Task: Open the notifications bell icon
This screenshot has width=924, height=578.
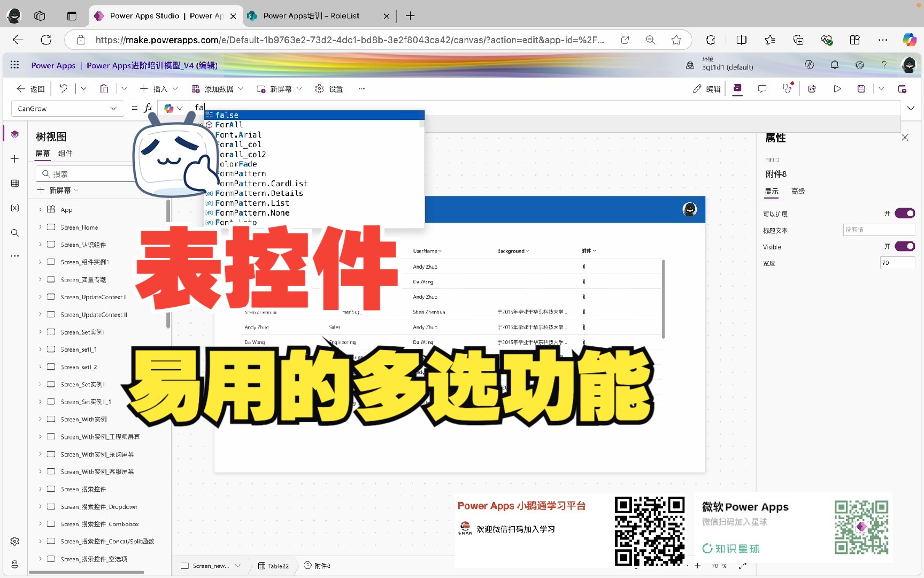Action: click(x=834, y=65)
